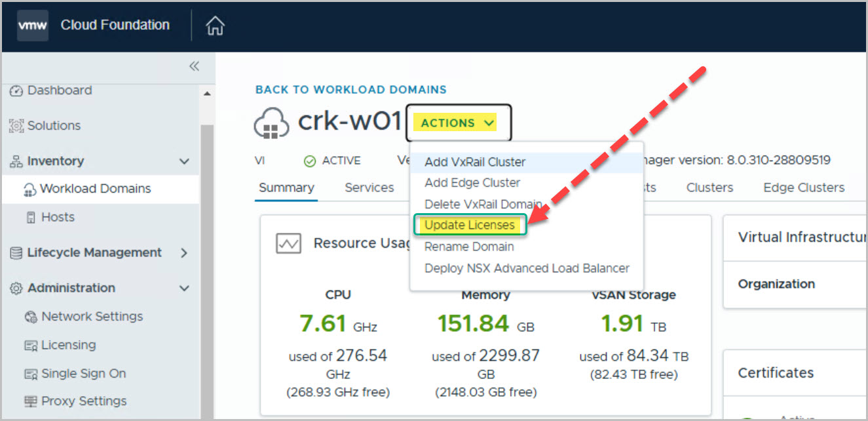The image size is (868, 421).
Task: Select Rename Domain in the menu
Action: [469, 247]
